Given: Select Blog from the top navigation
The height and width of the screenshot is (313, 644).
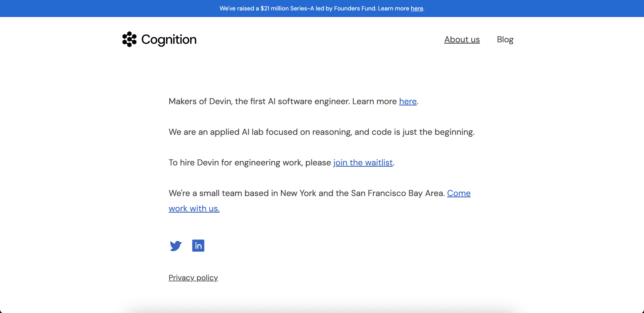Looking at the screenshot, I should point(505,39).
